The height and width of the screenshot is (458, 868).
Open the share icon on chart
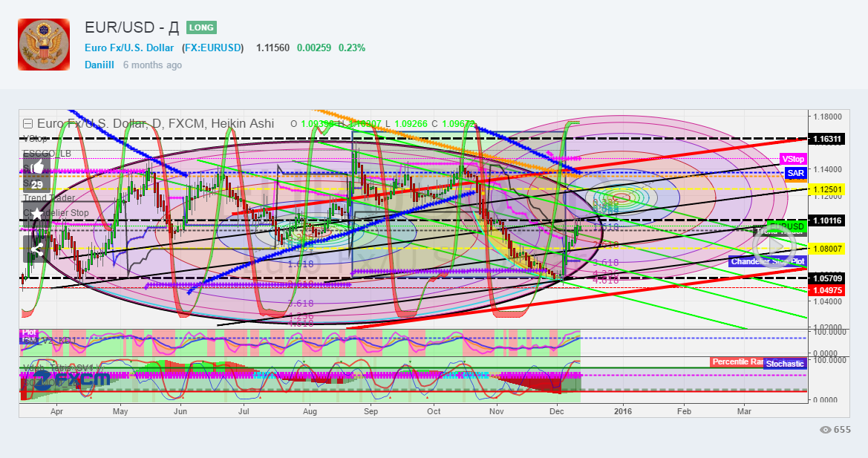click(x=36, y=249)
